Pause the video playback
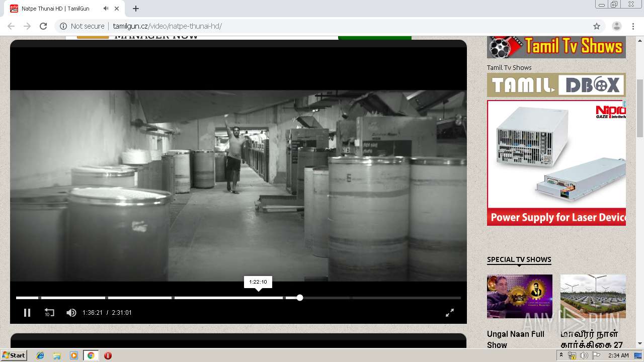This screenshot has width=644, height=362. coord(27,313)
